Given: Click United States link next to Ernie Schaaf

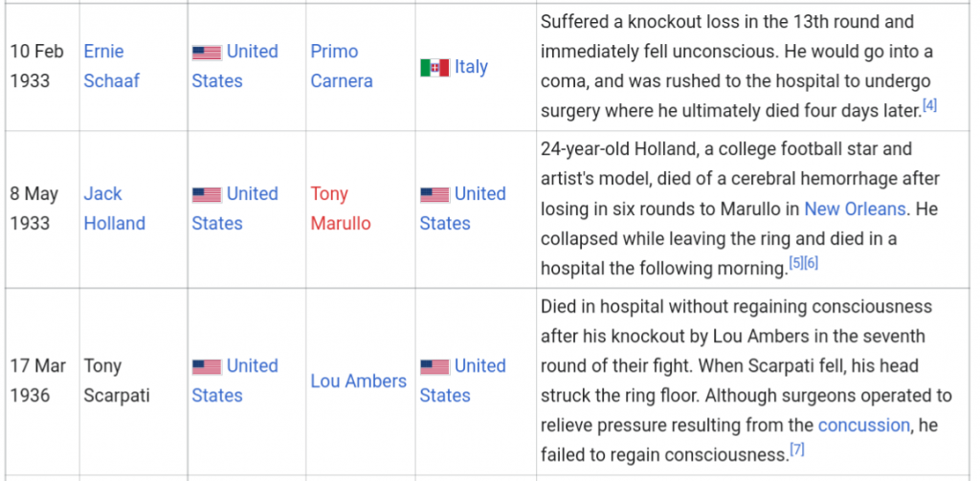Looking at the screenshot, I should click(235, 66).
